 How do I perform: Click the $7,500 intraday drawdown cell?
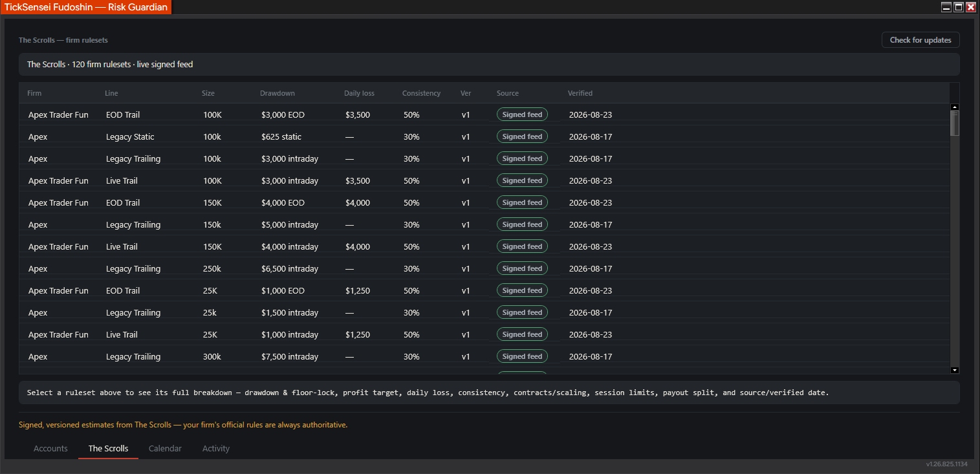290,356
